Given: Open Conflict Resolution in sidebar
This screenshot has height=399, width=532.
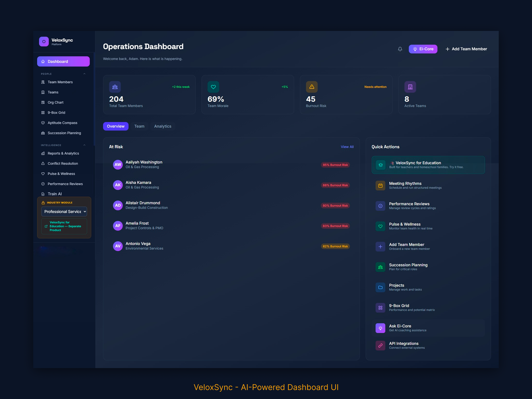Looking at the screenshot, I should click(63, 164).
